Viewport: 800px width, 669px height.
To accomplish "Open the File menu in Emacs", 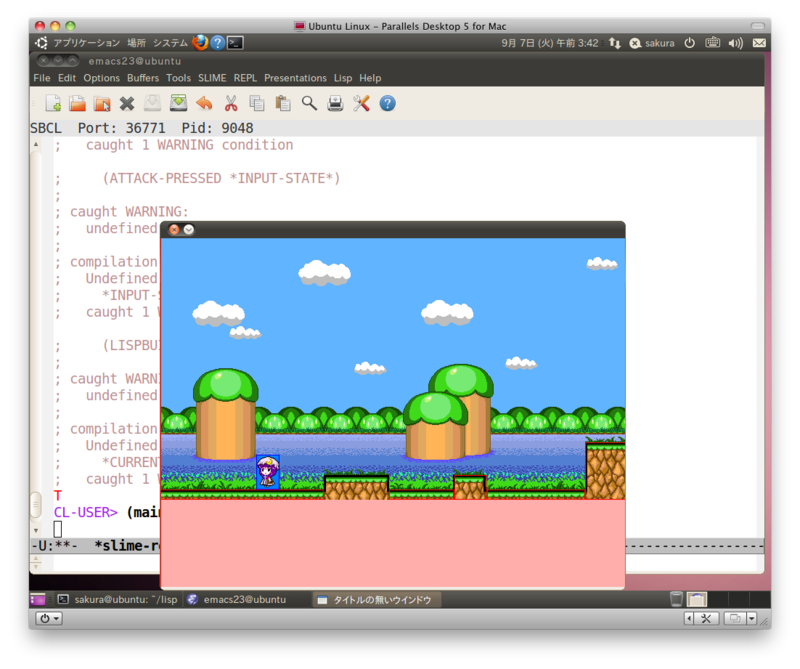I will [42, 78].
